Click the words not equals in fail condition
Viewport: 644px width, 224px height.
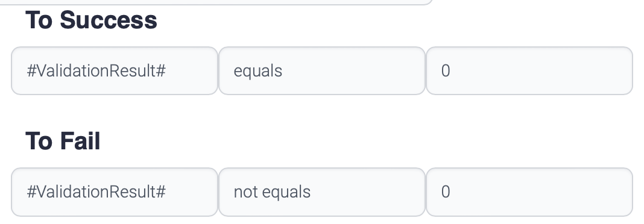(272, 192)
